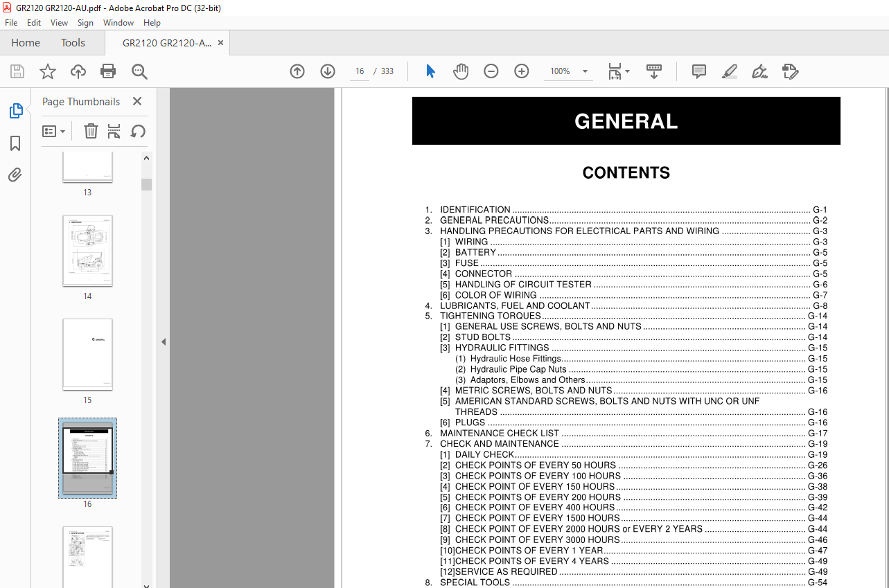Open the Help menu
The height and width of the screenshot is (588, 889).
pyautogui.click(x=152, y=23)
